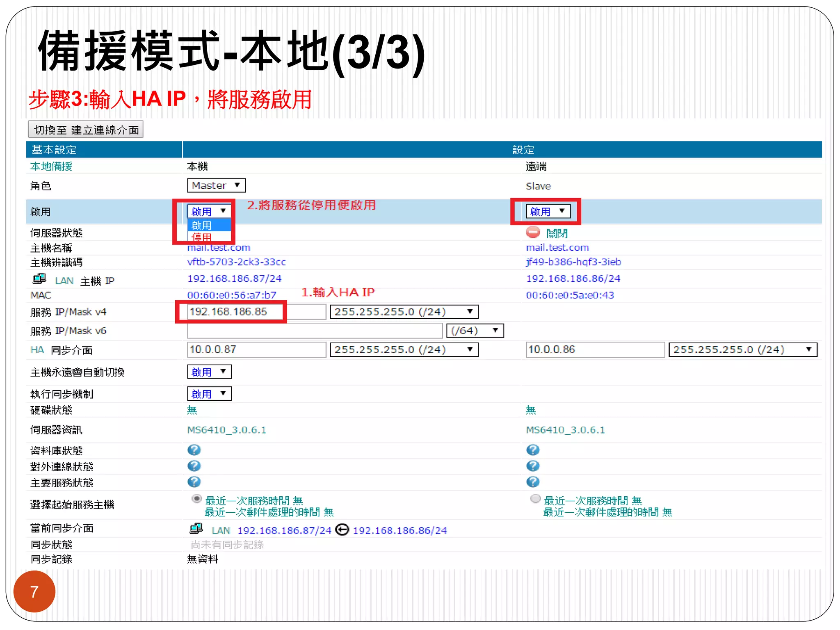Click the remote HA 10.0.0.86 field
The width and height of the screenshot is (840, 630).
pyautogui.click(x=595, y=349)
